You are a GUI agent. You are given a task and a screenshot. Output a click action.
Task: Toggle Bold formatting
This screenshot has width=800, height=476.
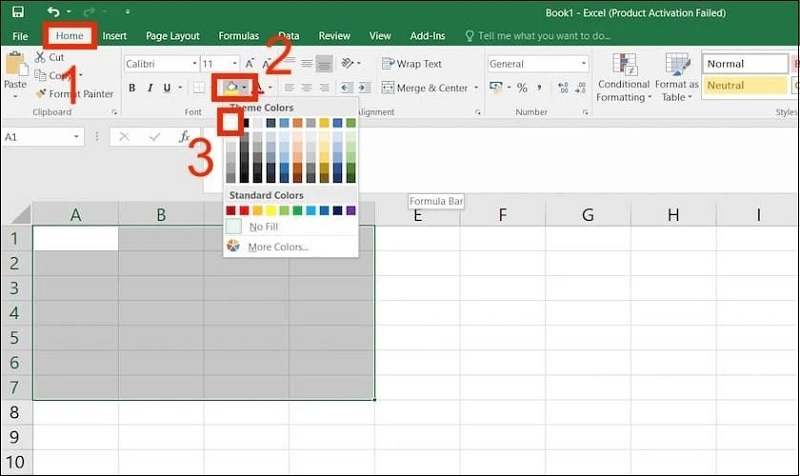(133, 88)
